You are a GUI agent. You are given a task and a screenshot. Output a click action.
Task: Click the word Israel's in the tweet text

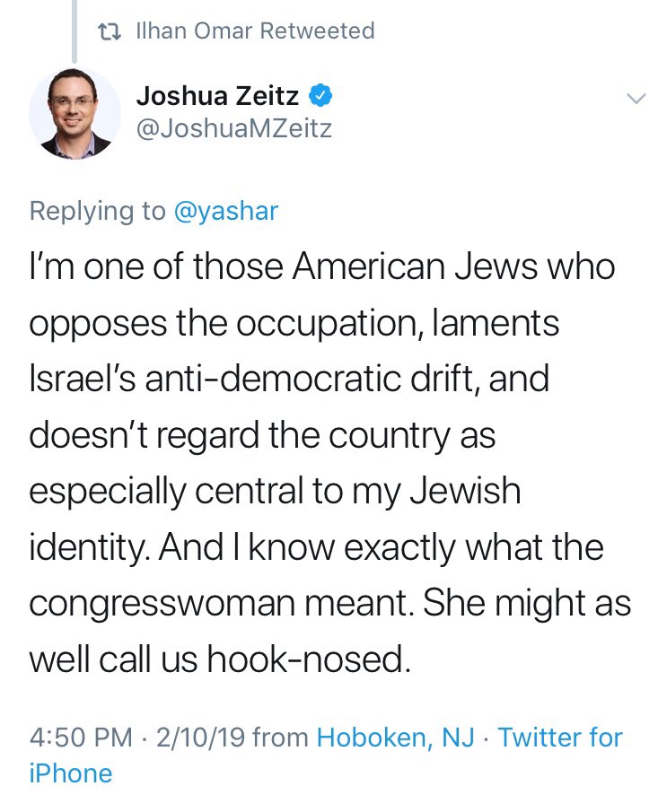coord(83,379)
